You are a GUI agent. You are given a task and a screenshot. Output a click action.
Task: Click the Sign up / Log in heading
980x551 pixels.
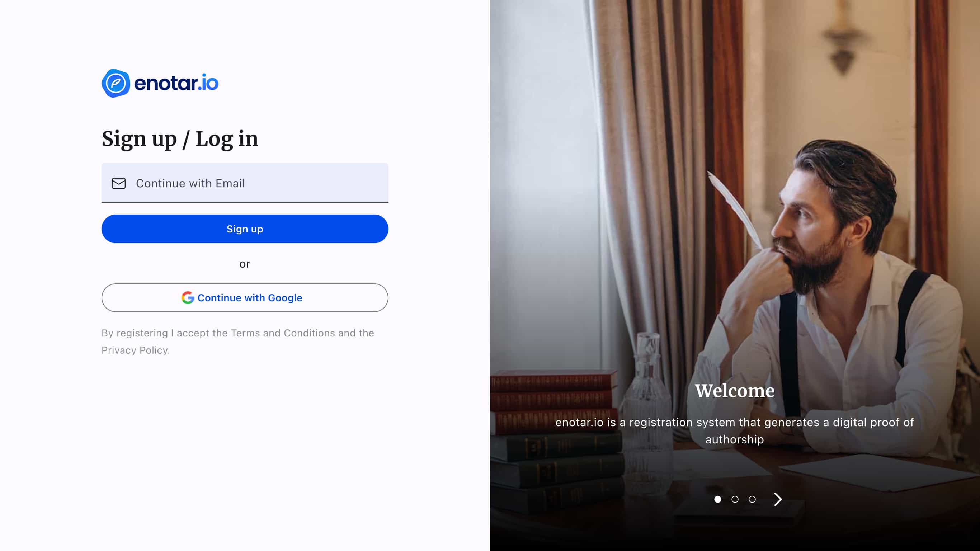(x=180, y=138)
